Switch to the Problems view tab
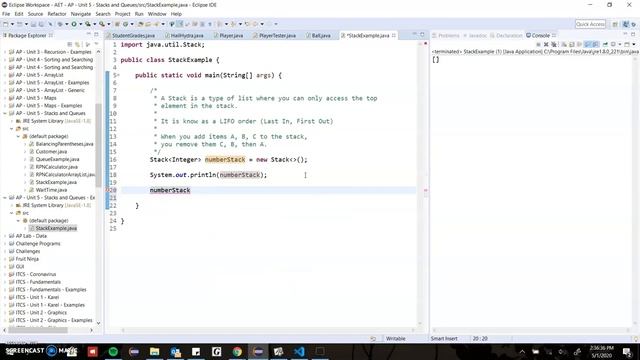This screenshot has height=360, width=640. pos(445,36)
